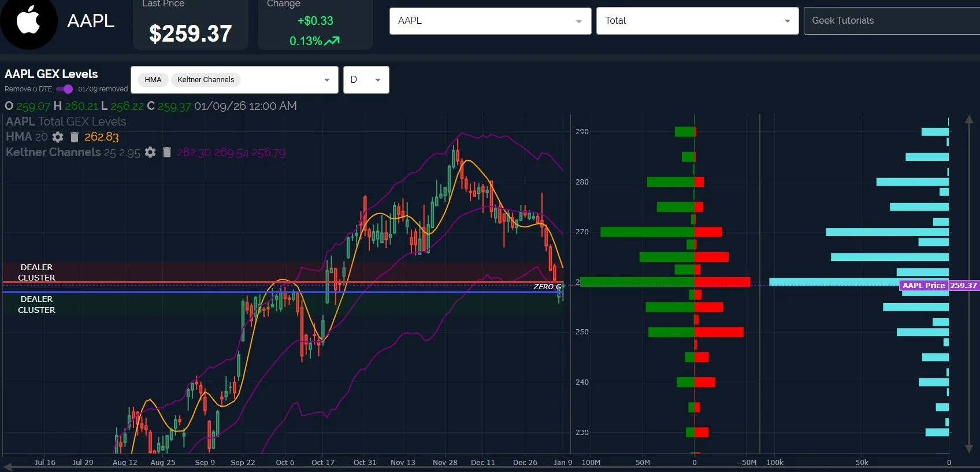Viewport: 980px width, 472px height.
Task: Click the 280 strike level label
Action: (x=582, y=182)
